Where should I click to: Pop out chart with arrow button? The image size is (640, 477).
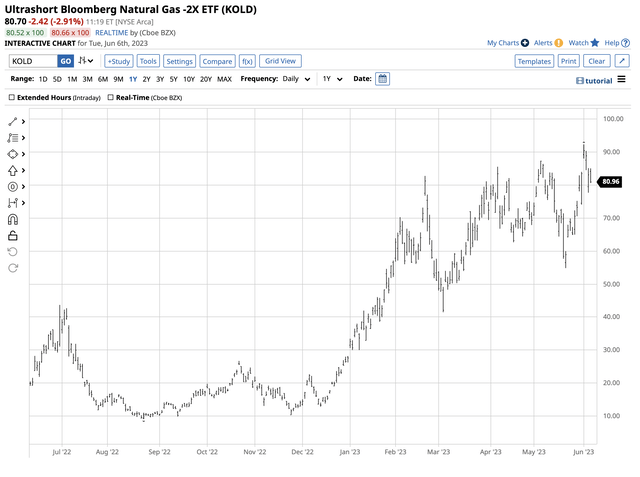click(622, 61)
